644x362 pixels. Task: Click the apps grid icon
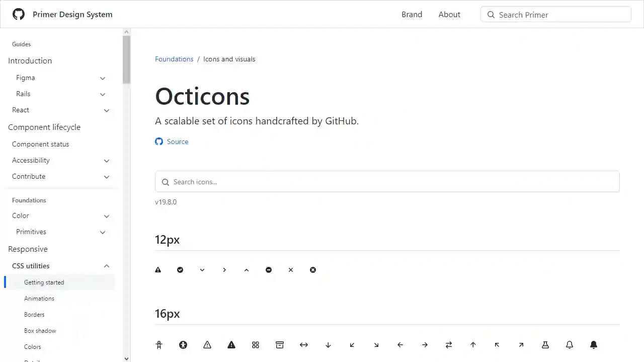click(256, 345)
